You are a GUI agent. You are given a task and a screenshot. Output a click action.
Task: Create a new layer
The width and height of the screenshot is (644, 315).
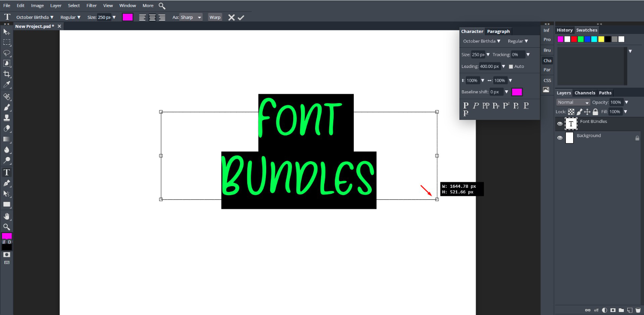[630, 310]
